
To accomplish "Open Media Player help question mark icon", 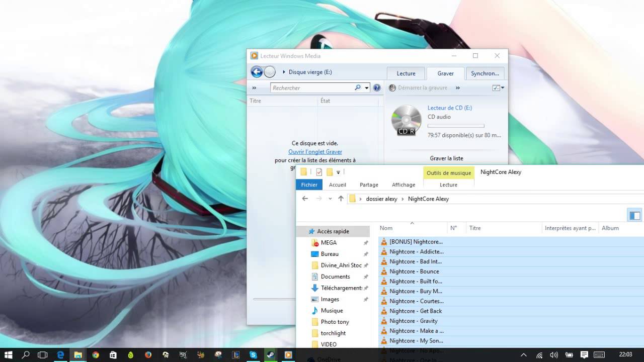I will [377, 87].
